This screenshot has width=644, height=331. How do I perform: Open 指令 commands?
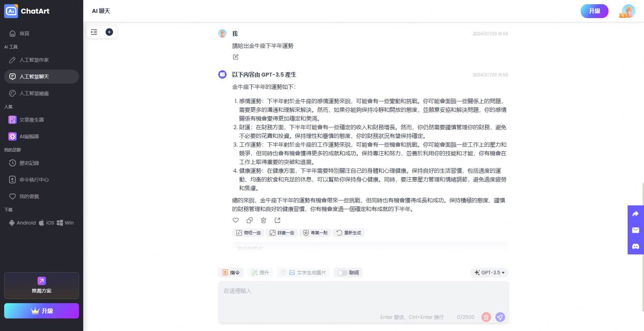click(x=231, y=273)
